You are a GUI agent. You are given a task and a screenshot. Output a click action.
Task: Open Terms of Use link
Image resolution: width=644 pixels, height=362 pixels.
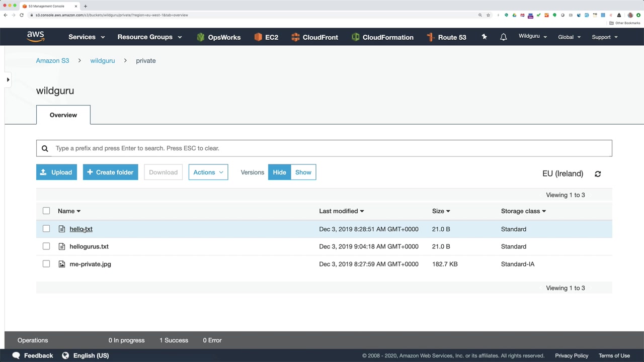(614, 356)
